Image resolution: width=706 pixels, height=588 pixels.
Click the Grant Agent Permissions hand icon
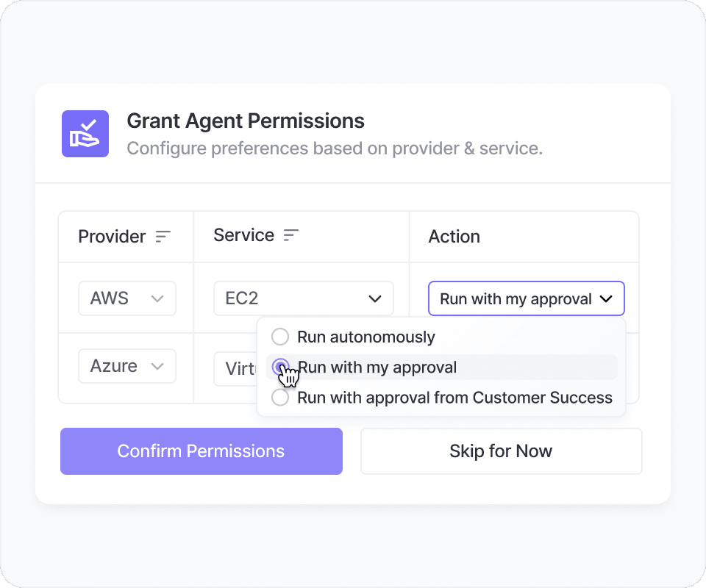click(x=85, y=134)
